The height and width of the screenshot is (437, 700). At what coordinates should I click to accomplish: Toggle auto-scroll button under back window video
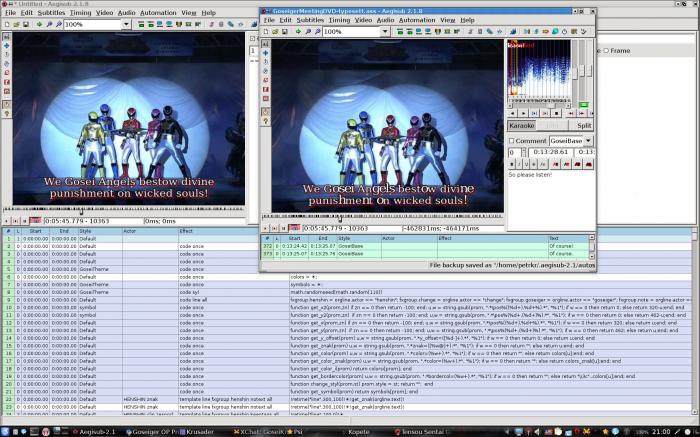point(35,221)
